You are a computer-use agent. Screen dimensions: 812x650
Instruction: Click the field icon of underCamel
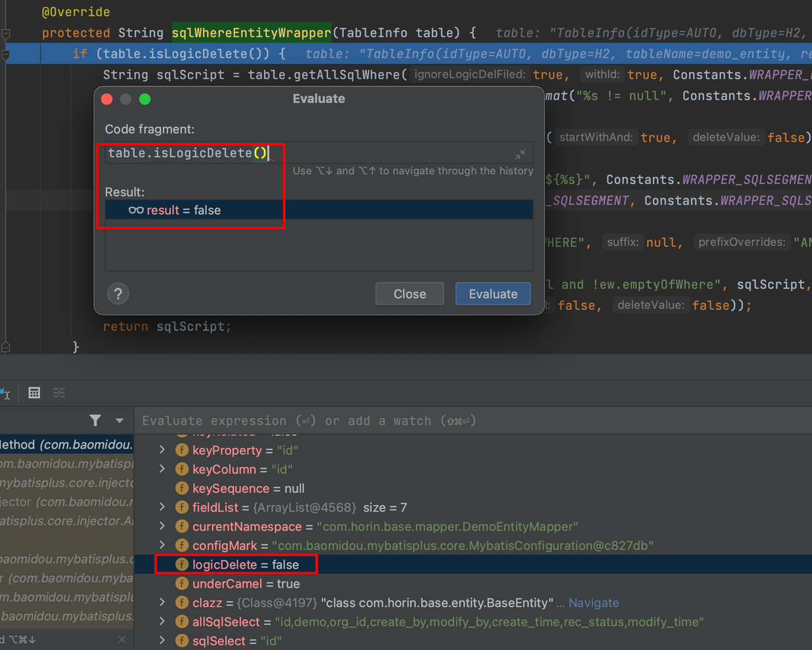click(182, 583)
